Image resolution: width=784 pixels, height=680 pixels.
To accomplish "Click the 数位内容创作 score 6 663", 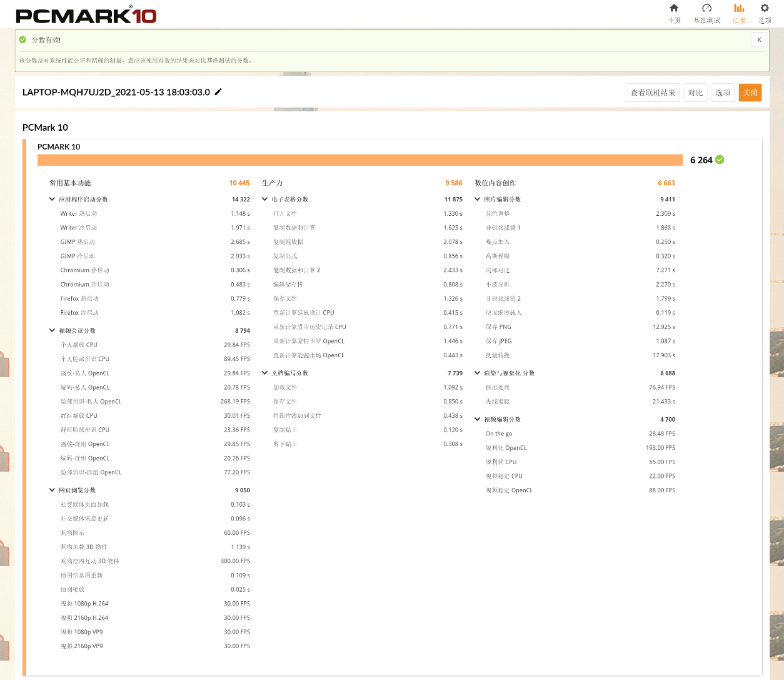I will pos(666,183).
